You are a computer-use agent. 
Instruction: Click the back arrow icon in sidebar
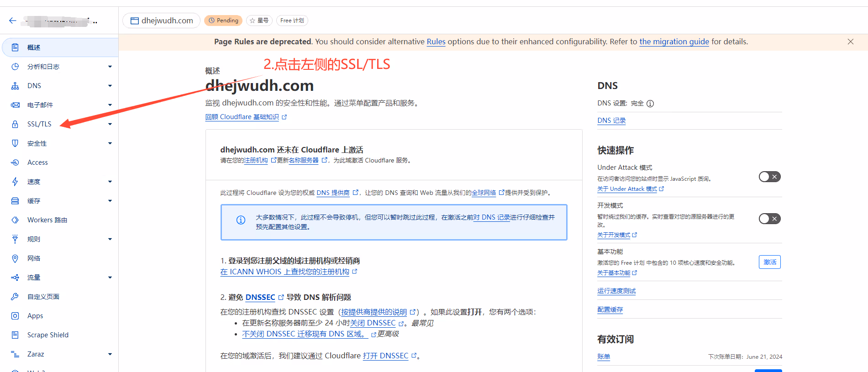[x=12, y=21]
